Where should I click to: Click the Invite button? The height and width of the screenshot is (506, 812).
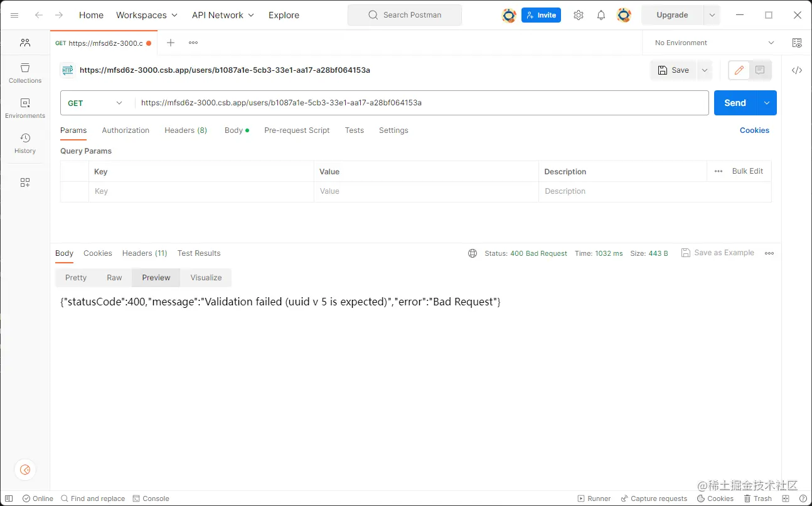pyautogui.click(x=541, y=15)
